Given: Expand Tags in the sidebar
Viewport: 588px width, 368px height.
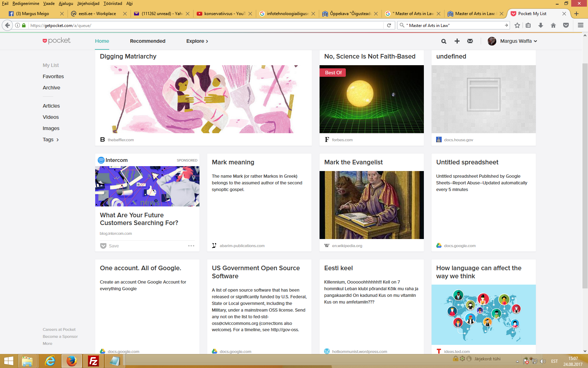Looking at the screenshot, I should point(51,139).
